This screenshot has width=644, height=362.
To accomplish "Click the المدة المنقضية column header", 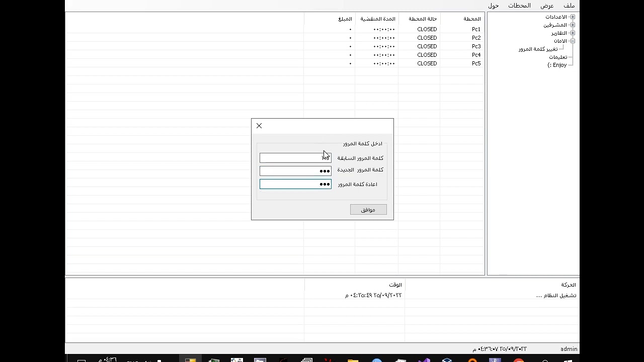I will point(377,19).
